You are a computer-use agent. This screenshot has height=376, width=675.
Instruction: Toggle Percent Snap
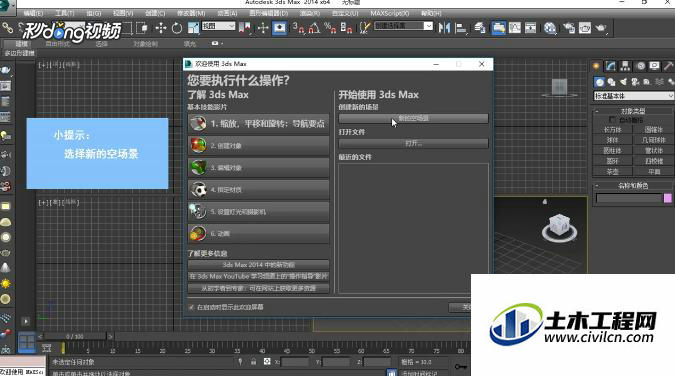[x=330, y=28]
